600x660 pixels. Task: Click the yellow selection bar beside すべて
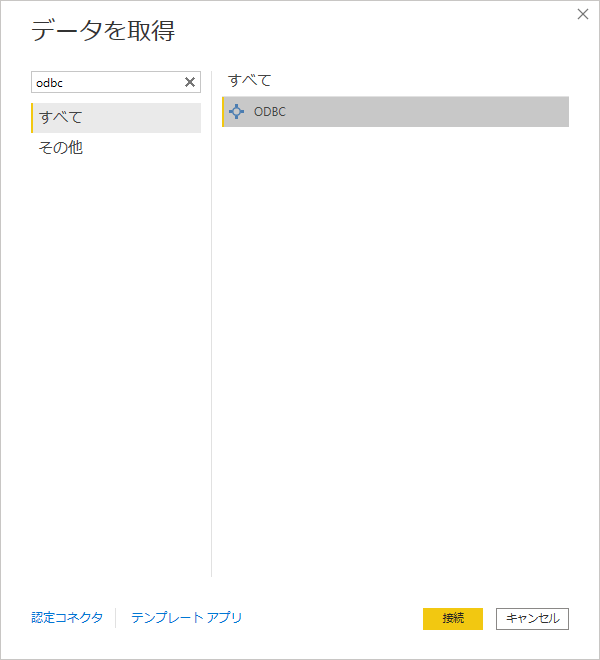tap(32, 118)
